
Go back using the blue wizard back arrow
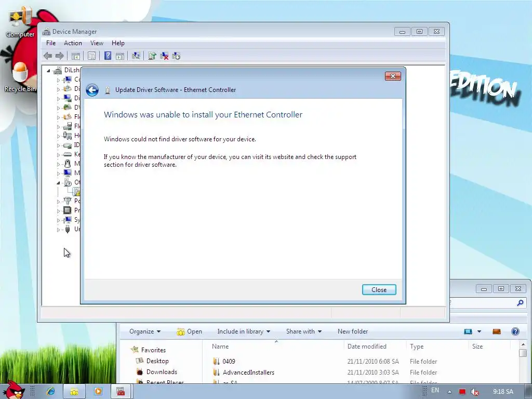pos(92,90)
